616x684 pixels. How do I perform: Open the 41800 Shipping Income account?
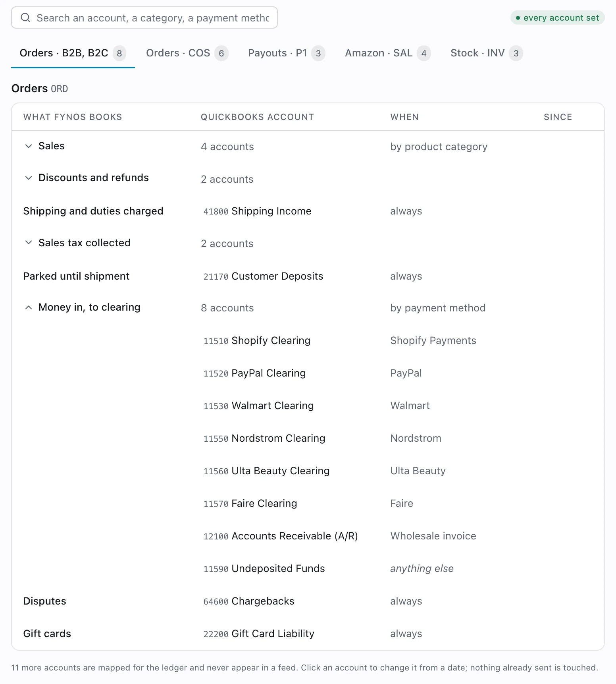257,211
